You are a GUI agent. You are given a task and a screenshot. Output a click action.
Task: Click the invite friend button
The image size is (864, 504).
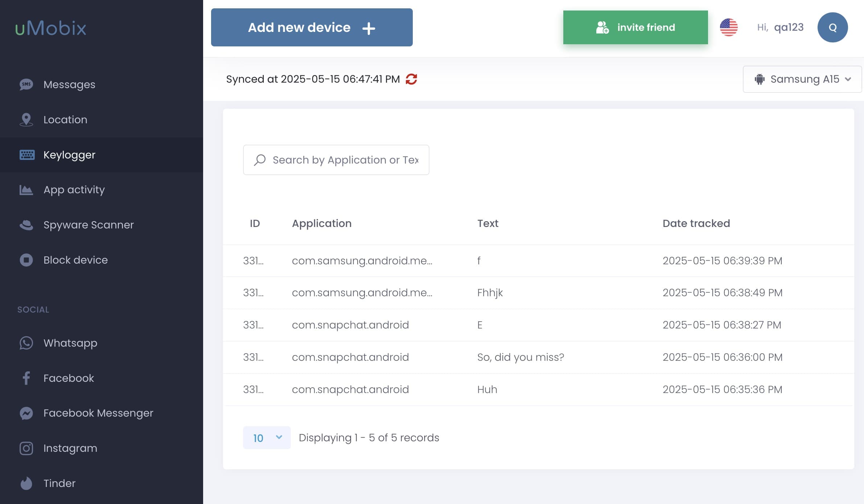tap(635, 28)
